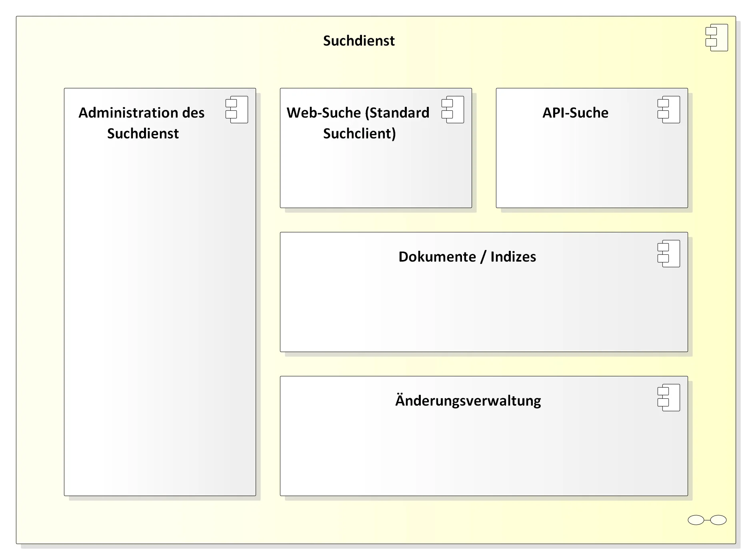
Task: Click the component icon of the Suchdienst container
Action: point(717,38)
